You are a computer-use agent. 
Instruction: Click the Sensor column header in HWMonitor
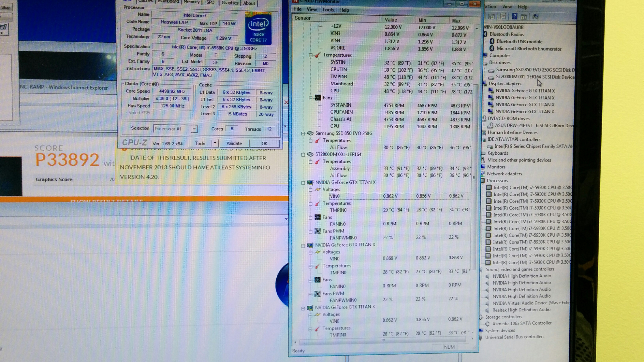click(337, 18)
